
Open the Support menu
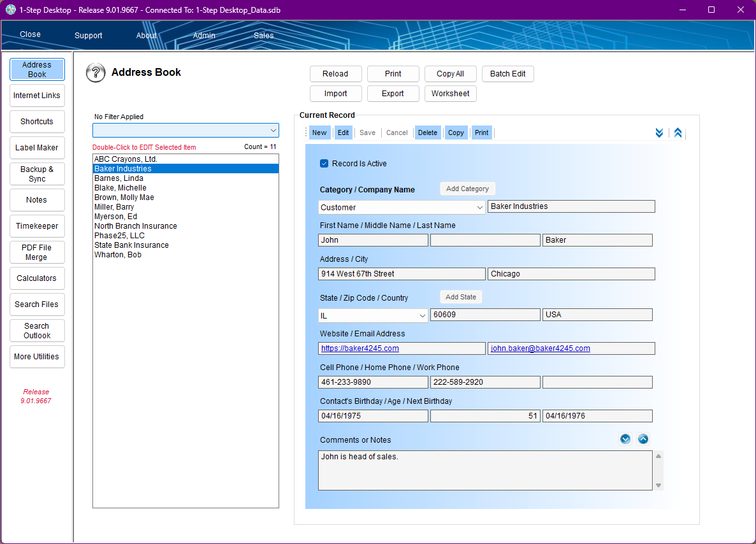pyautogui.click(x=88, y=35)
